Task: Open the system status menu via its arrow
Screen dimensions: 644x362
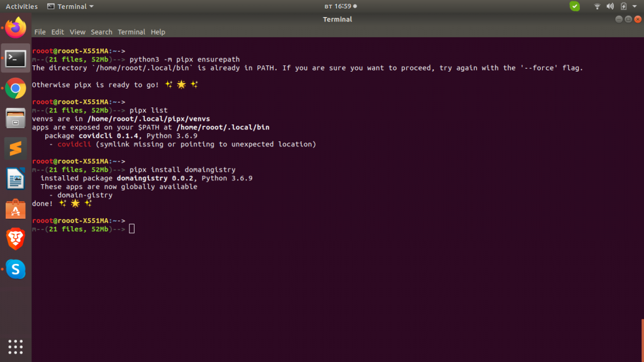Action: click(x=634, y=6)
